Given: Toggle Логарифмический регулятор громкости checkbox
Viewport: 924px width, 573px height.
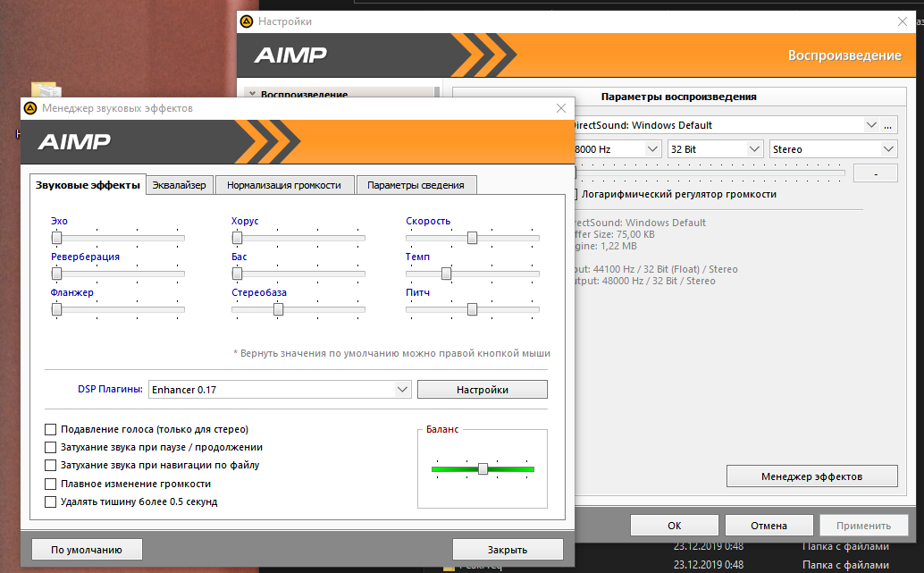Looking at the screenshot, I should point(575,194).
